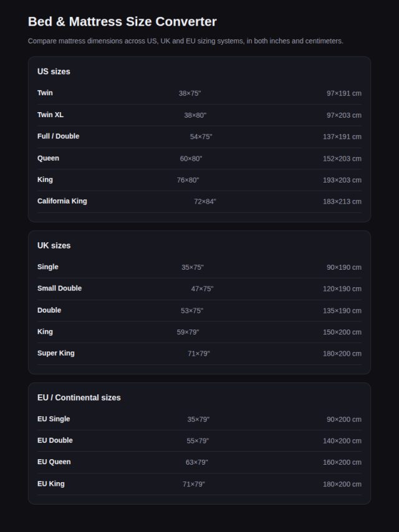Click the Queen 60×80" inches value
The height and width of the screenshot is (532, 399).
pyautogui.click(x=191, y=158)
